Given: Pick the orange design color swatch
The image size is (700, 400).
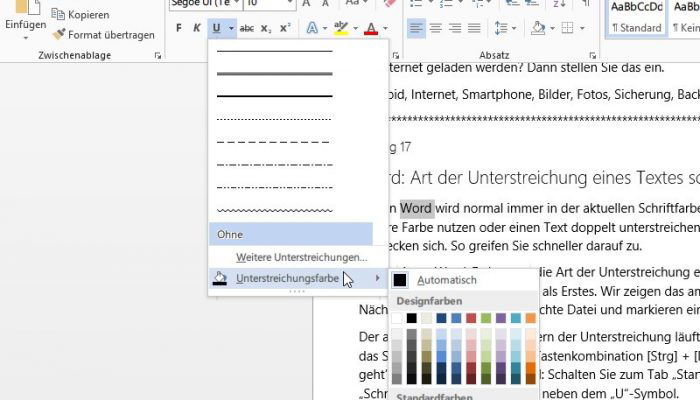Looking at the screenshot, I should click(x=530, y=318).
